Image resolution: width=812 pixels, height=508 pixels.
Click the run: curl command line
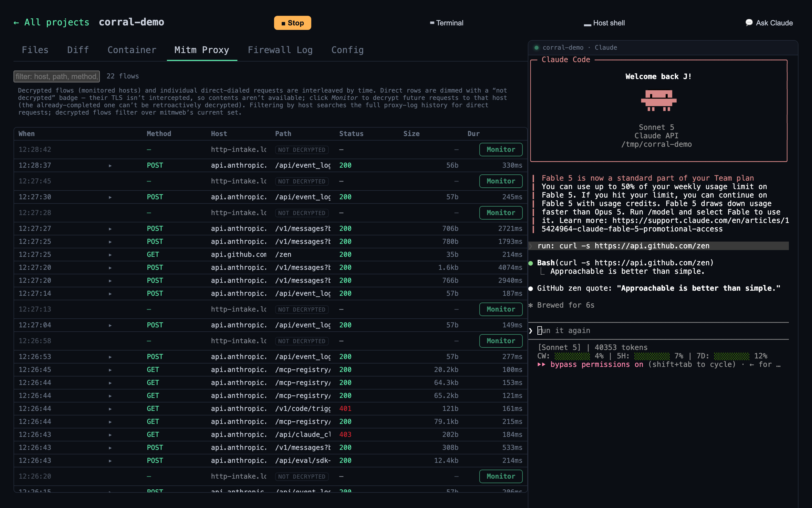(658, 246)
